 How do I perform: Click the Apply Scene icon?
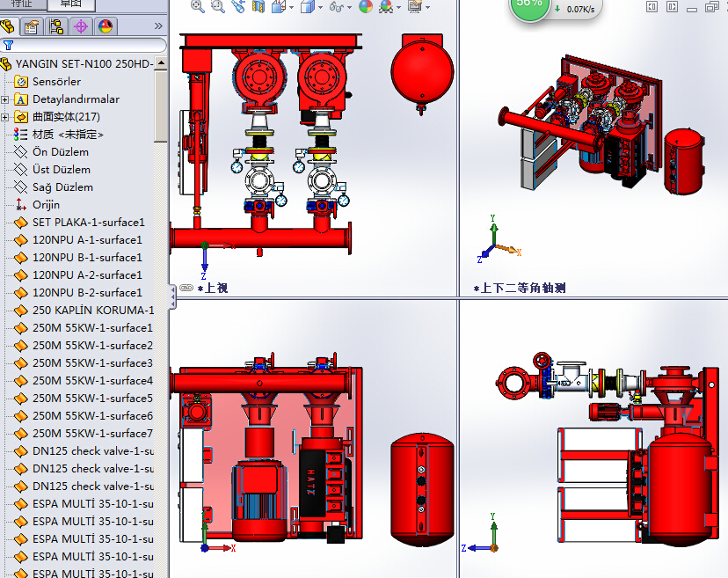[386, 6]
